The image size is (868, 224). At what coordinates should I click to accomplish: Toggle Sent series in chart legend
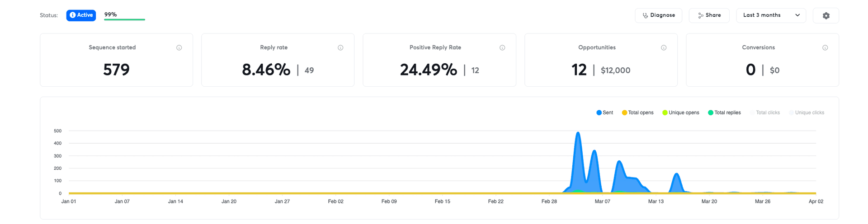point(605,112)
